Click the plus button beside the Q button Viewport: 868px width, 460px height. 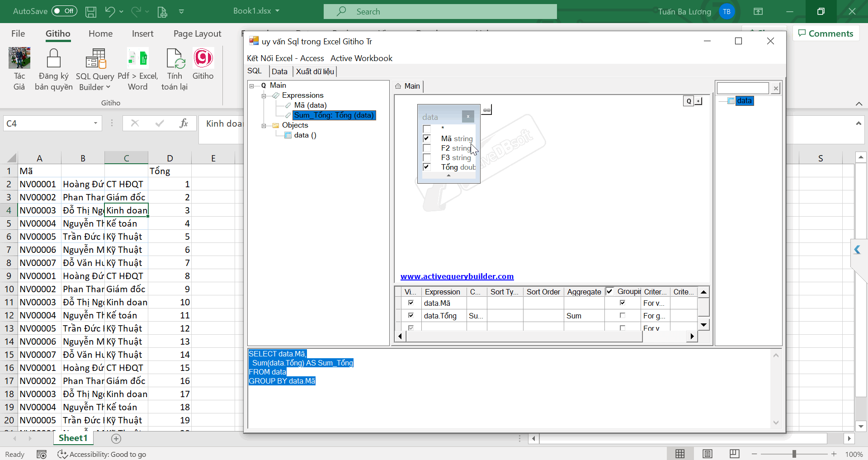(x=698, y=101)
